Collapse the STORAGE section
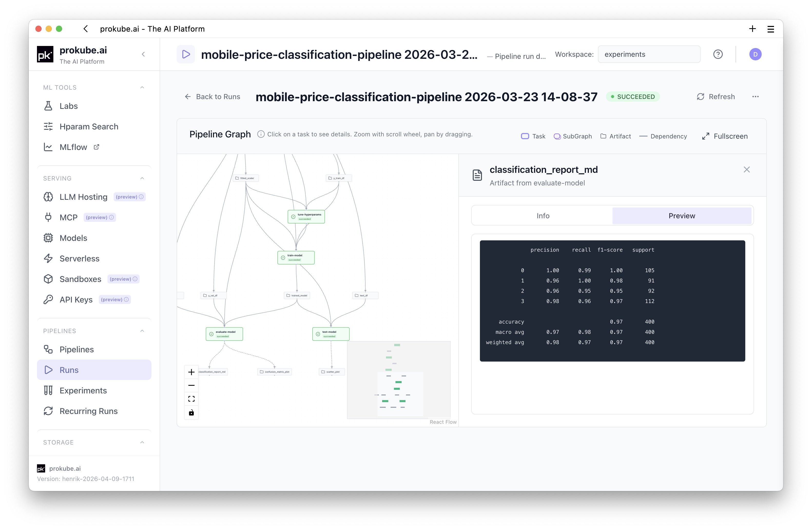The width and height of the screenshot is (812, 529). tap(142, 442)
